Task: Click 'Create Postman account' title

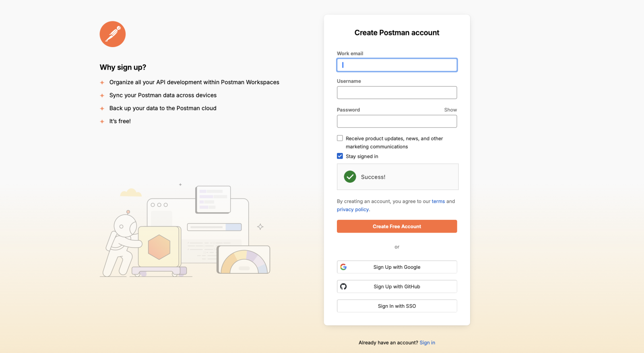Action: [397, 33]
